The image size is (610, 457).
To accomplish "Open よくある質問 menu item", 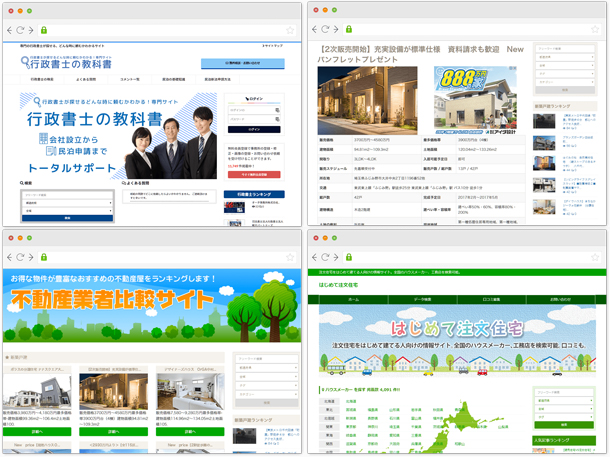I will point(86,79).
